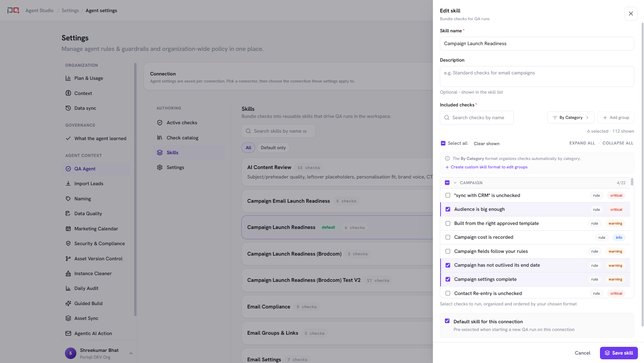
Task: Click the authoring Settings gear icon
Action: [x=160, y=167]
